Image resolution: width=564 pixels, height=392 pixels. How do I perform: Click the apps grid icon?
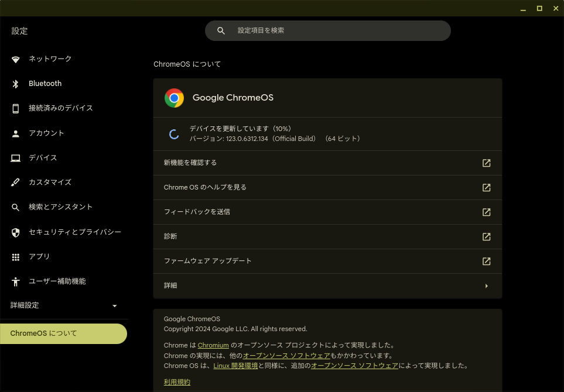click(15, 257)
